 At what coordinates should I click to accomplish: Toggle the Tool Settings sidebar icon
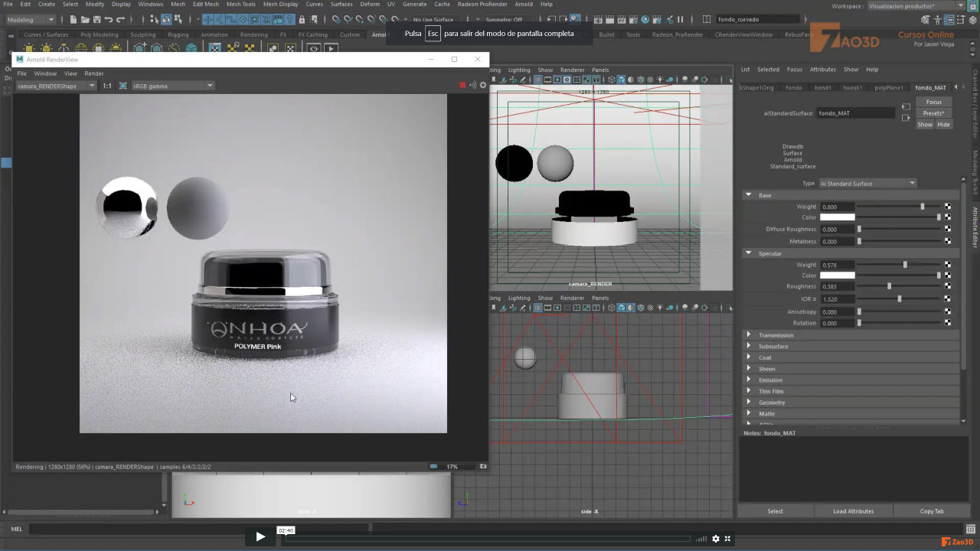(962, 19)
